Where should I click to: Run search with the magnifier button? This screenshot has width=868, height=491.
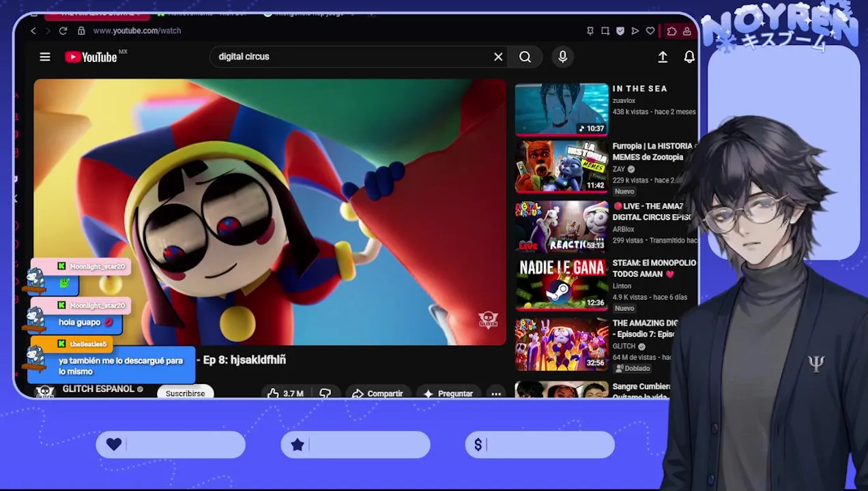click(x=525, y=57)
